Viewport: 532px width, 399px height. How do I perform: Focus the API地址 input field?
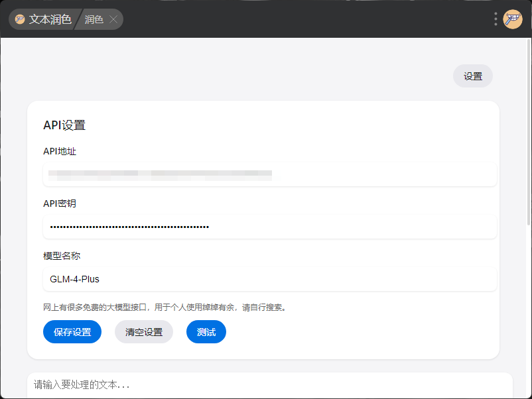tap(270, 174)
